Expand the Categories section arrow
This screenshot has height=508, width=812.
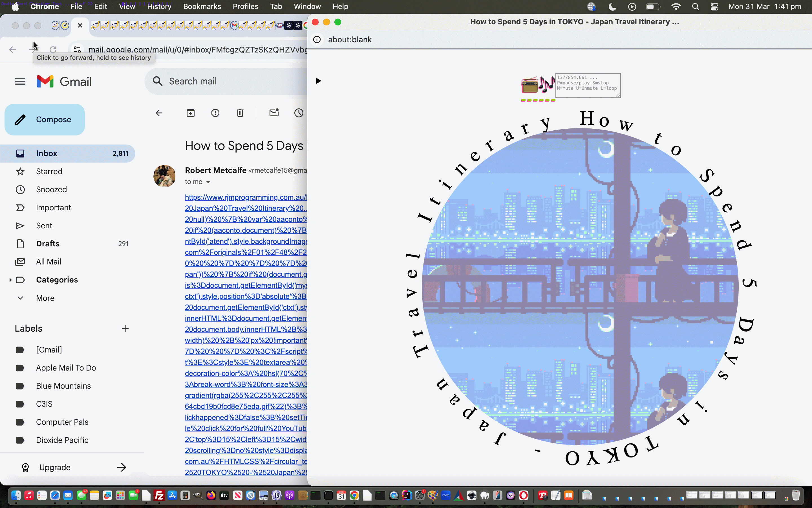coord(10,280)
